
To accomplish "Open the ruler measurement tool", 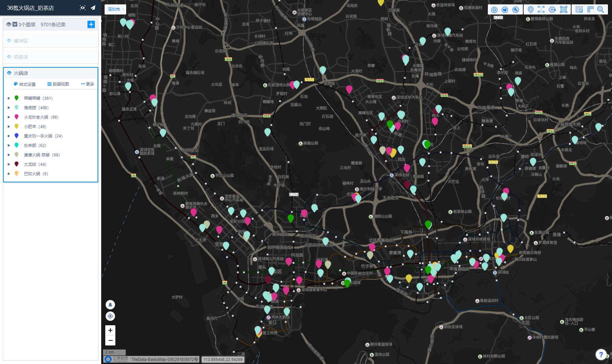I will click(590, 9).
